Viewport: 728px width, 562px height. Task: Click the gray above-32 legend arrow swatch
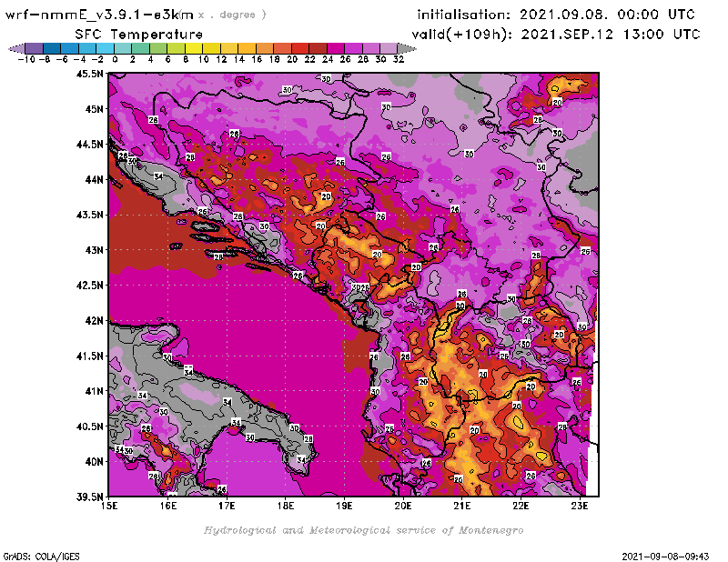pos(407,48)
